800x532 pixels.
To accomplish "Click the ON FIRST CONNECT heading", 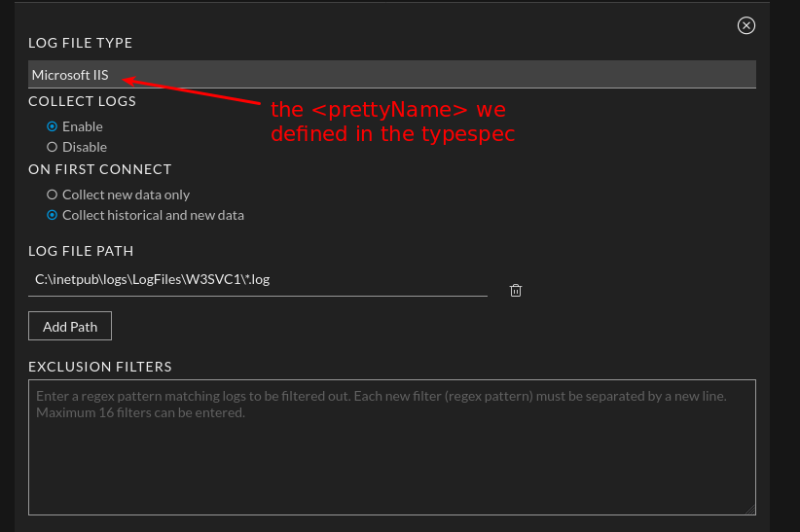I will (x=99, y=169).
